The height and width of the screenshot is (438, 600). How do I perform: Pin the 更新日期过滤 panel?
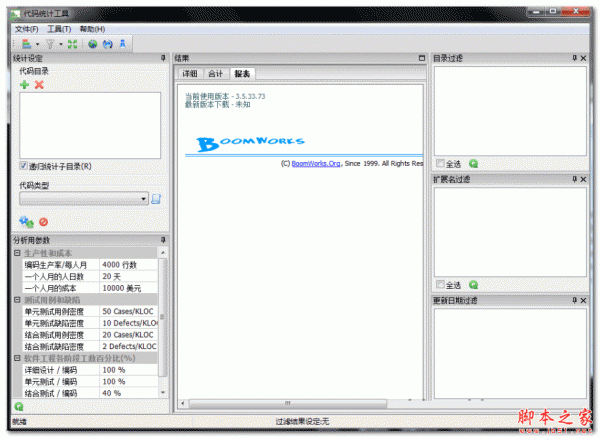574,300
